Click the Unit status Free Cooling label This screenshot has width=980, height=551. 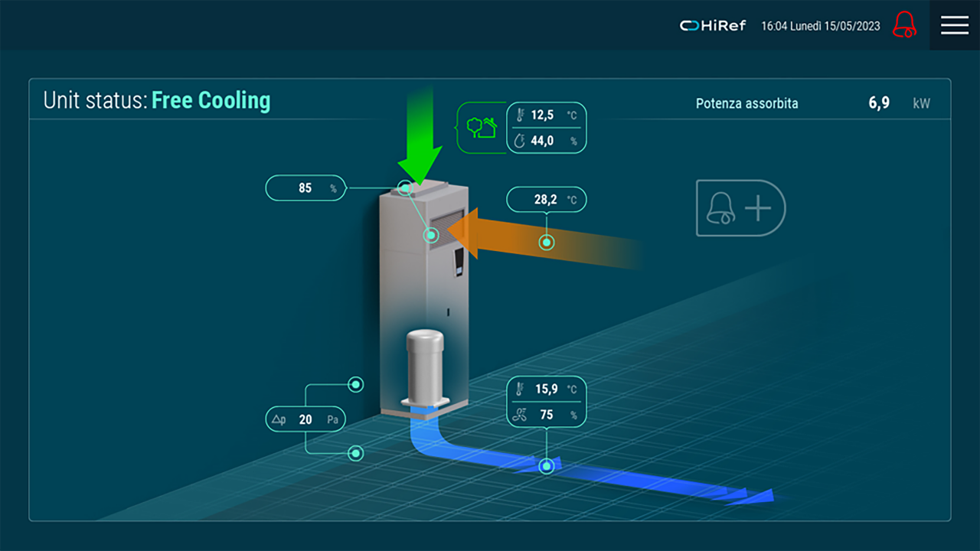tap(157, 100)
